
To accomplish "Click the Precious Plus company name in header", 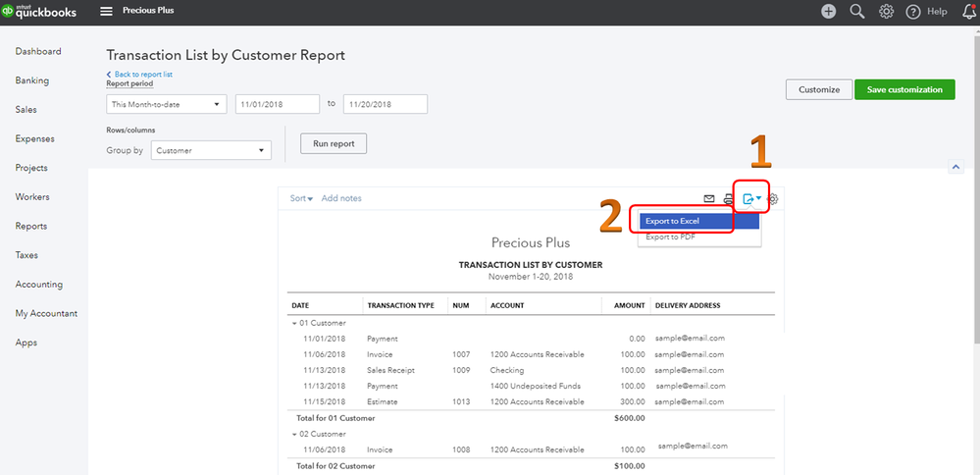I will click(148, 11).
